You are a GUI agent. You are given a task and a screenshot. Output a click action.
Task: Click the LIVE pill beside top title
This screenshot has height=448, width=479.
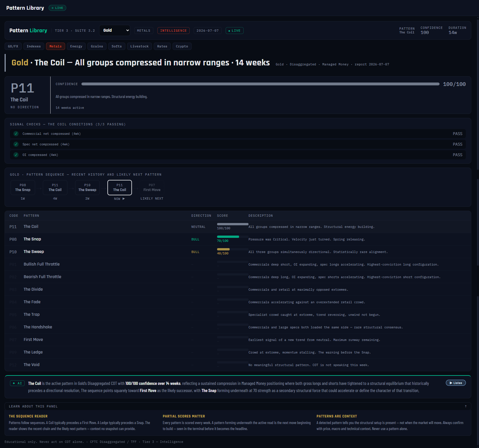(x=57, y=8)
